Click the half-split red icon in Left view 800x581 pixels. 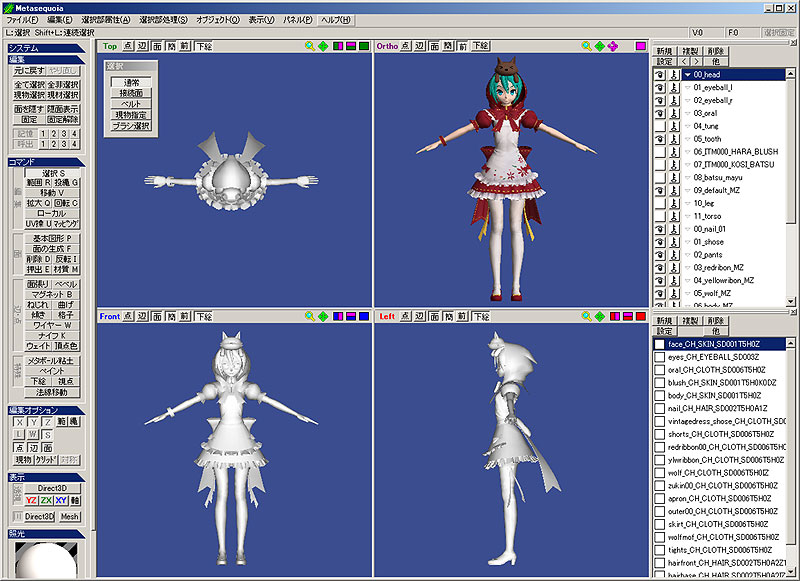[628, 316]
